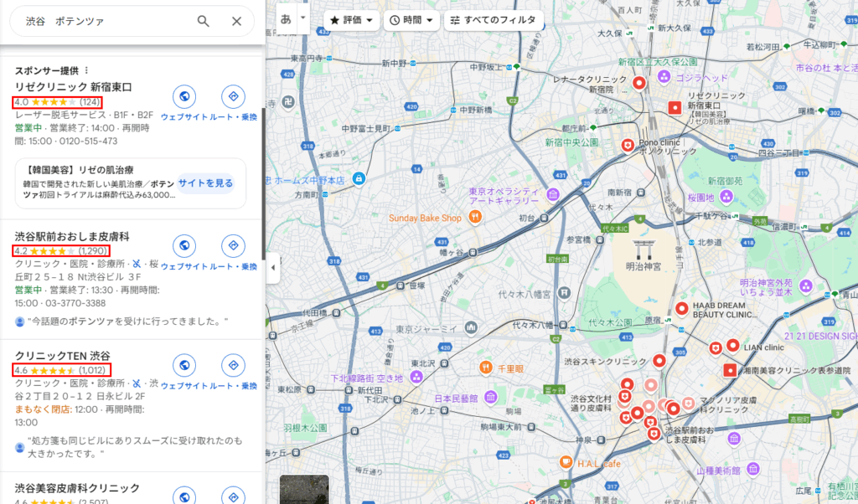Viewport: 858px width, 504px height.
Task: Click the 処方箋も同じビル review snippet
Action: (x=135, y=447)
